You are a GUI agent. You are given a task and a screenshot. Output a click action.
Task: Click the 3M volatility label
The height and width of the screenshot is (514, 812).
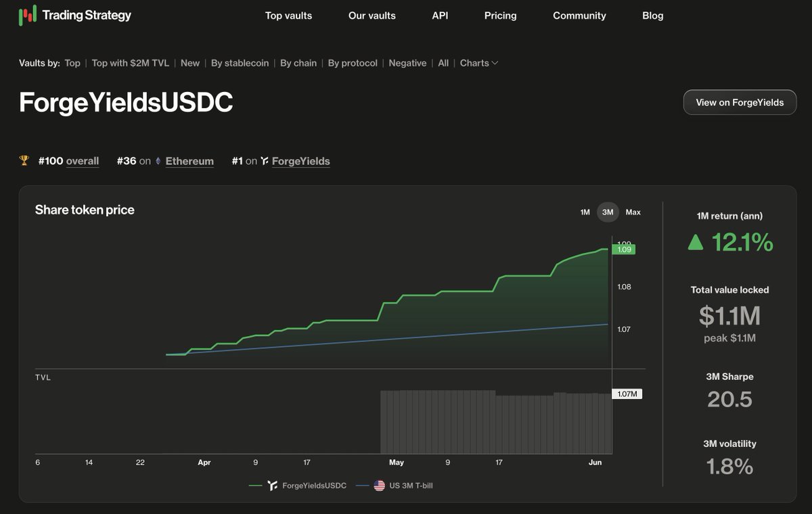pyautogui.click(x=729, y=444)
